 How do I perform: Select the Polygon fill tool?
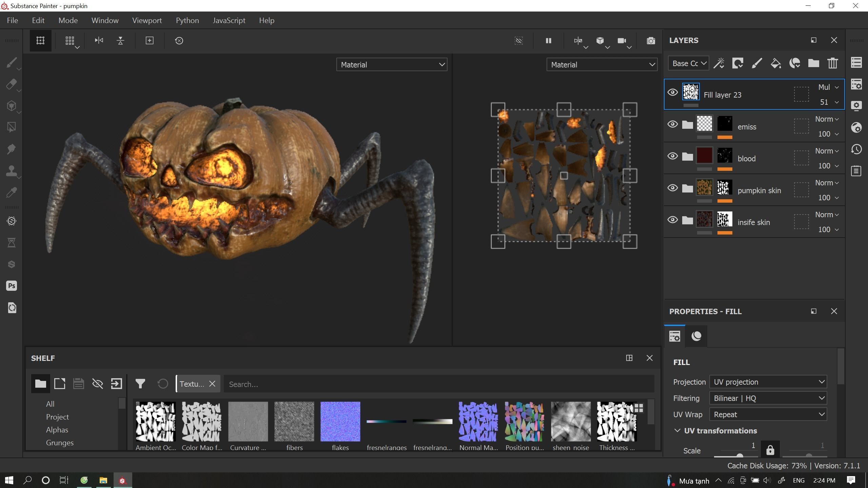12,127
